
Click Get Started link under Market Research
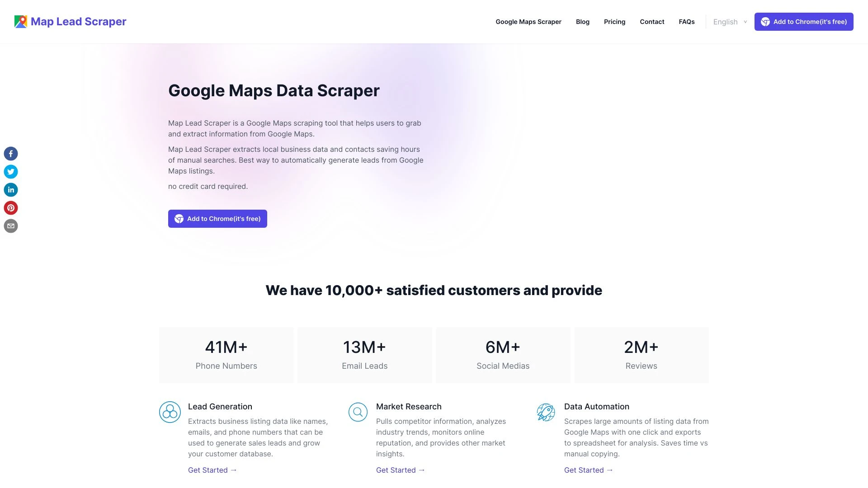point(401,470)
